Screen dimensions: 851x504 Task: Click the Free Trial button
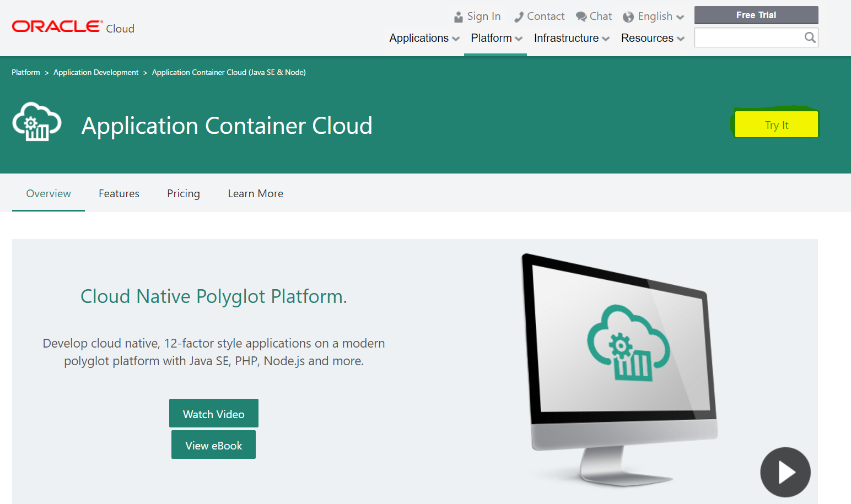pyautogui.click(x=756, y=15)
